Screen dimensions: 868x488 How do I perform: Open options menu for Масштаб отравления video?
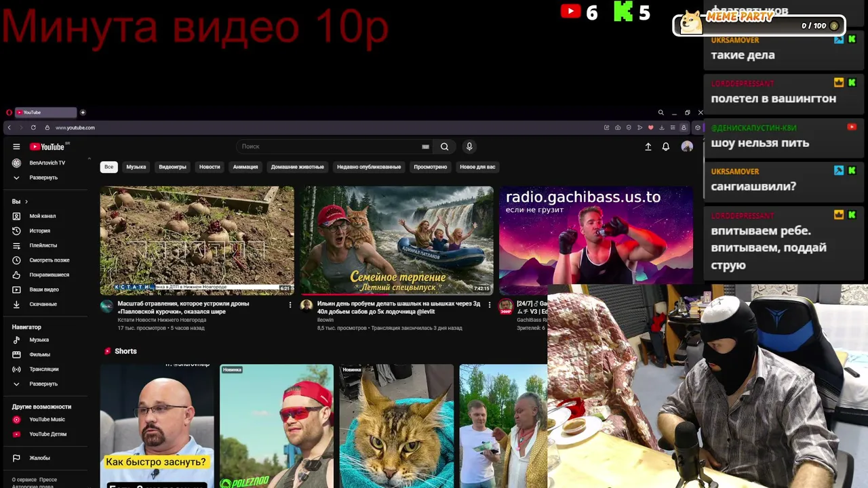[290, 305]
